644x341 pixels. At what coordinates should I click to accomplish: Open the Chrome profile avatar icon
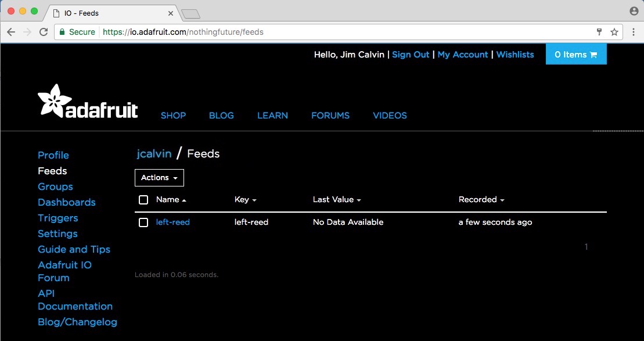tap(634, 11)
